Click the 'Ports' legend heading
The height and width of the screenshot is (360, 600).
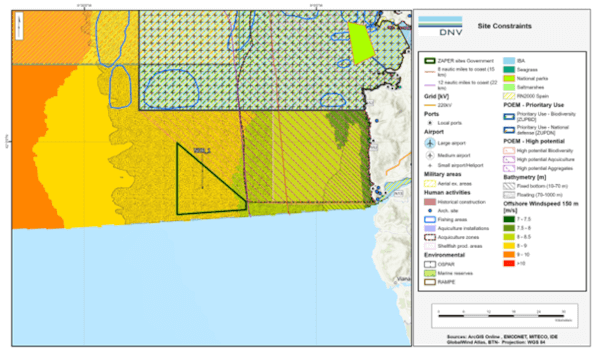click(x=431, y=114)
